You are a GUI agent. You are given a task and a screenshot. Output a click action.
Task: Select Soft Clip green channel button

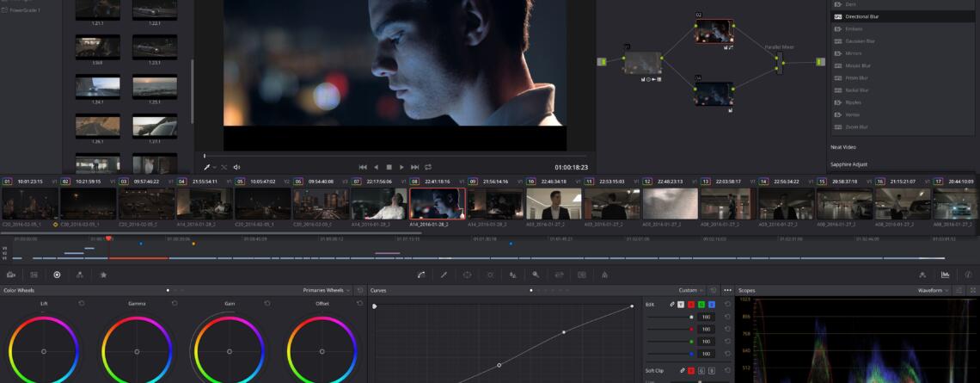click(701, 370)
